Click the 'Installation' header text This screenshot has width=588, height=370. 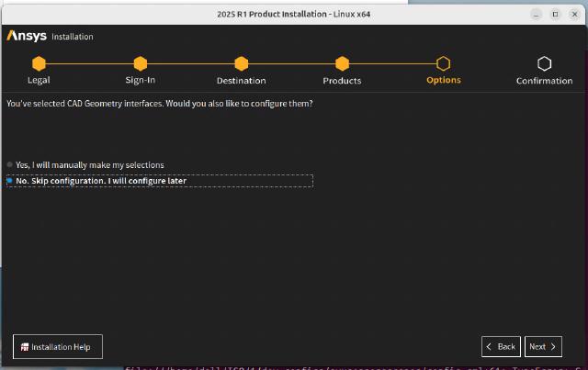pyautogui.click(x=73, y=37)
